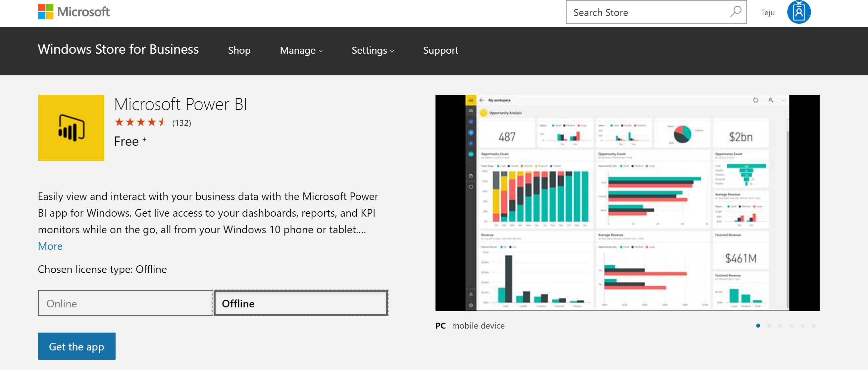Click the search magnifier icon
The image size is (868, 370).
coord(736,12)
